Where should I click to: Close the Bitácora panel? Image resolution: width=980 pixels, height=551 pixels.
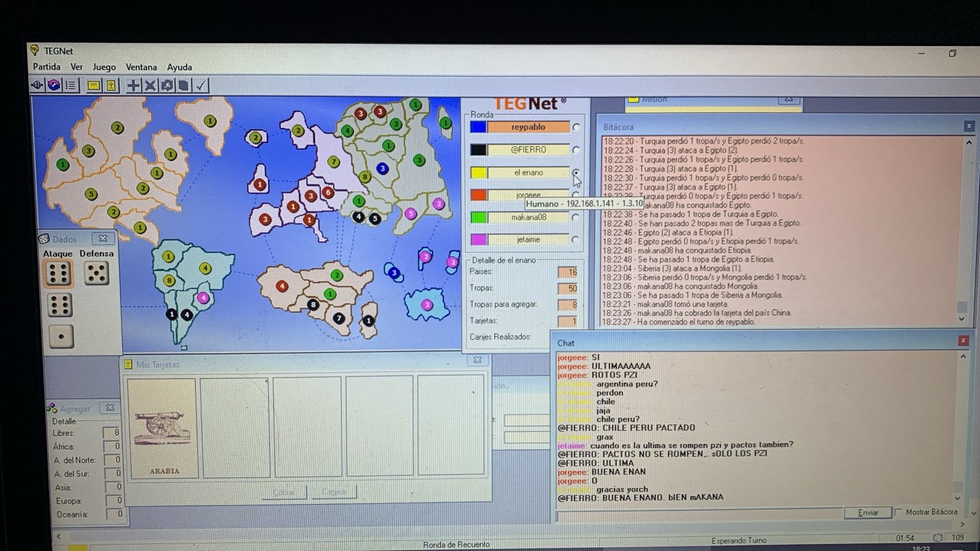point(969,126)
